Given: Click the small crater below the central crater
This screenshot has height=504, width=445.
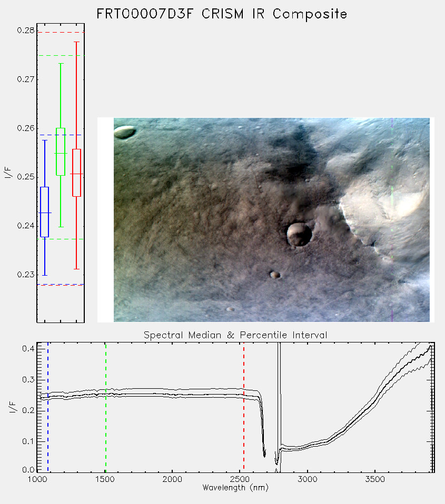Looking at the screenshot, I should (275, 275).
